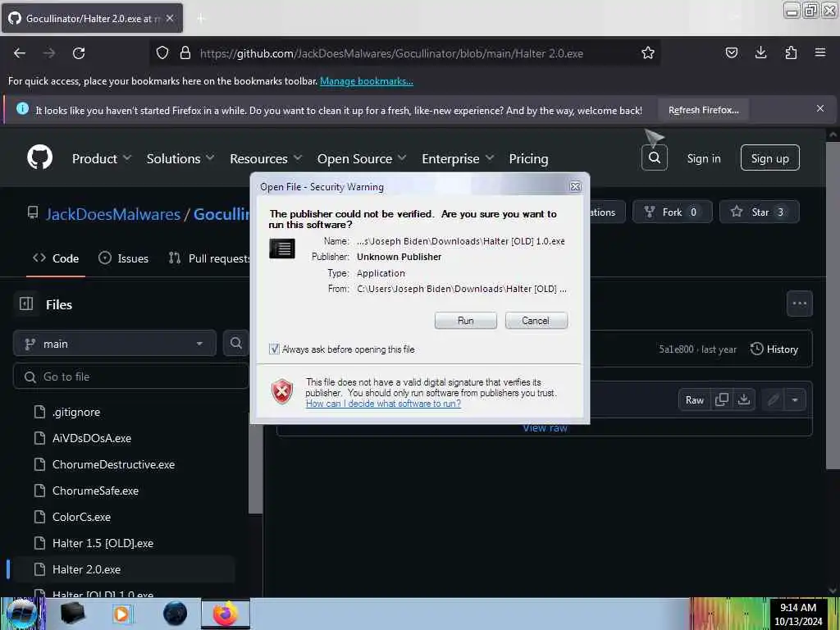Launch Firefox from the taskbar
Screen dimensions: 840x630
(225, 614)
